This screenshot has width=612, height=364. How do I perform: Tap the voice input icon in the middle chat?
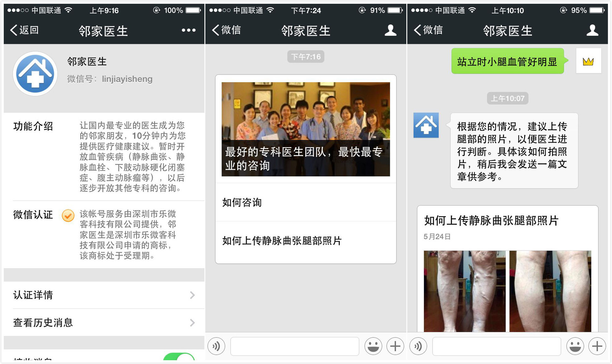[x=216, y=346]
